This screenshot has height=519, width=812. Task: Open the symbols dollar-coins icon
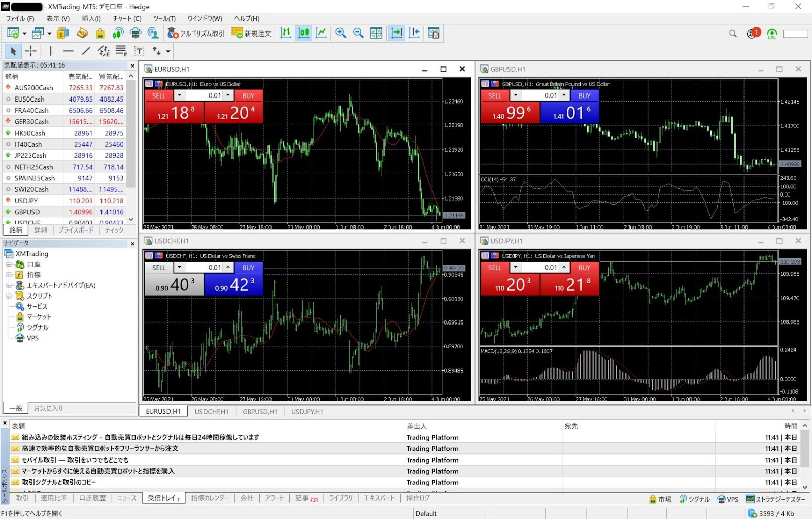pyautogui.click(x=62, y=33)
